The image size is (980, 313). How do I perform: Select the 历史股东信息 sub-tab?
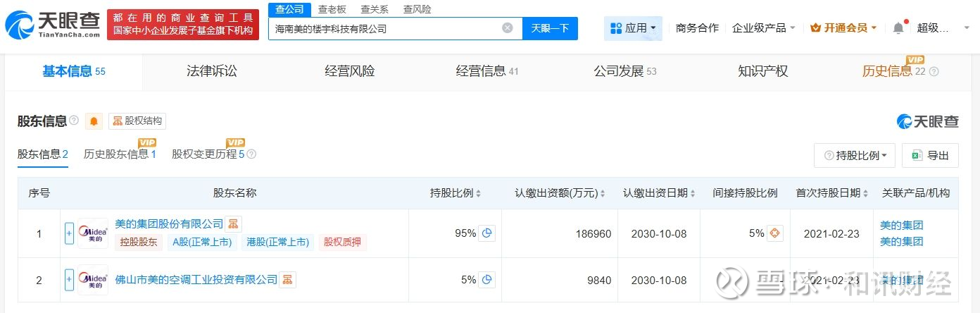pos(120,154)
